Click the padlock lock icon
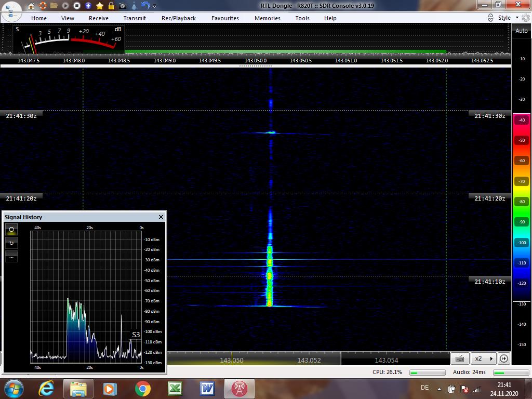The width and height of the screenshot is (532, 399). click(x=111, y=6)
